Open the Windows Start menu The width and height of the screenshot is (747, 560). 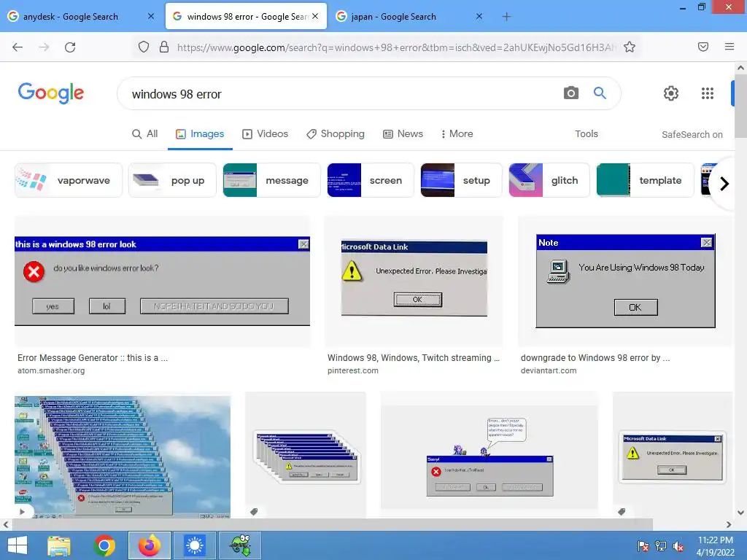pyautogui.click(x=18, y=545)
